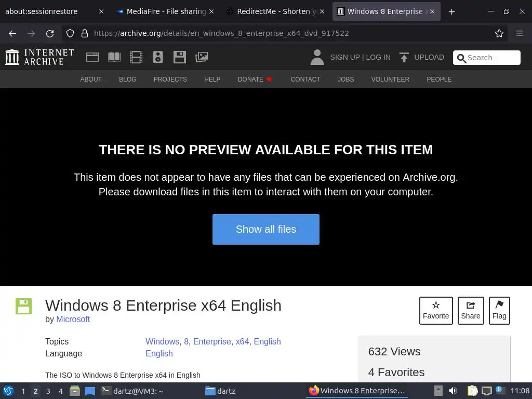Viewport: 532px width, 399px height.
Task: Click the upload arrow icon
Action: click(x=404, y=57)
